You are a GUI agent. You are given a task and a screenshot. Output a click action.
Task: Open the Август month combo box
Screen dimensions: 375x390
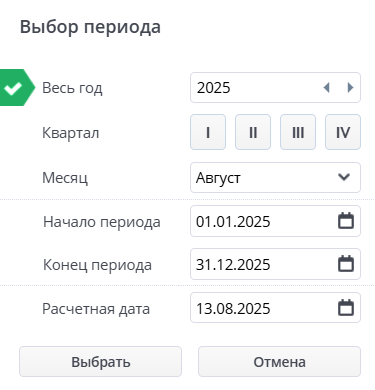[x=275, y=177]
